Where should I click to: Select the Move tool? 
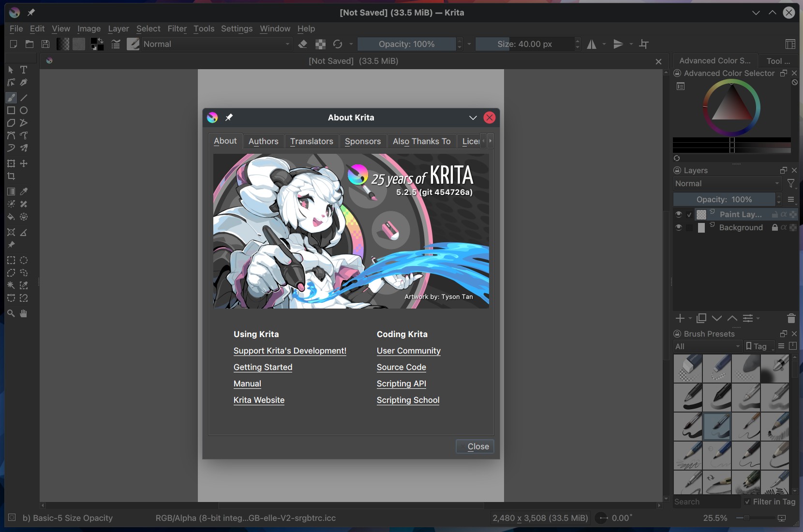click(x=24, y=163)
